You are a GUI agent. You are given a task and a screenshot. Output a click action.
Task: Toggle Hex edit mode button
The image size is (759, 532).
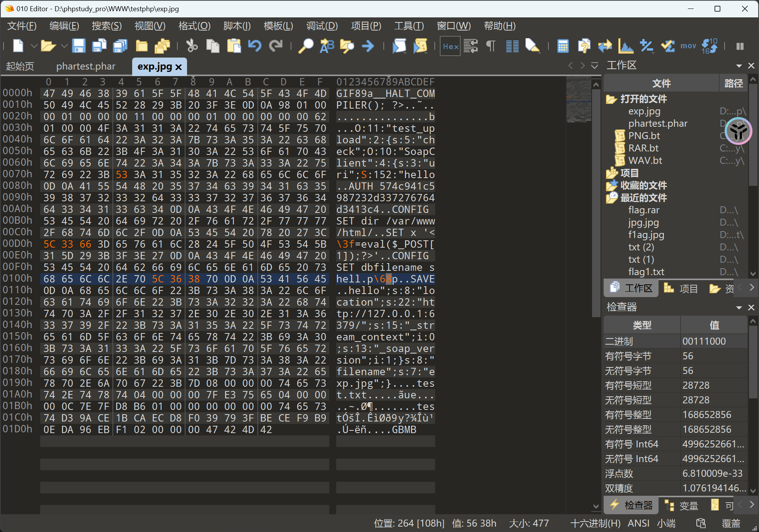click(450, 46)
